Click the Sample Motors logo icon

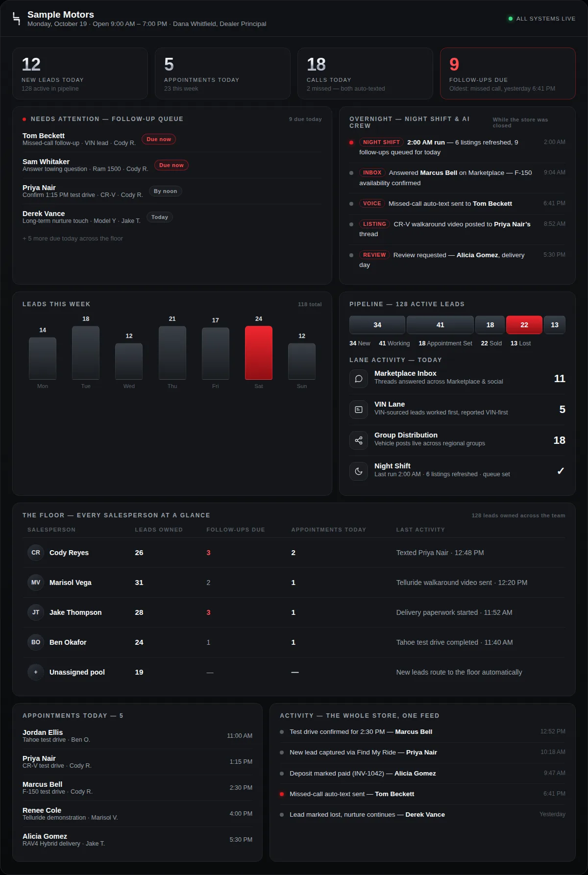point(16,19)
